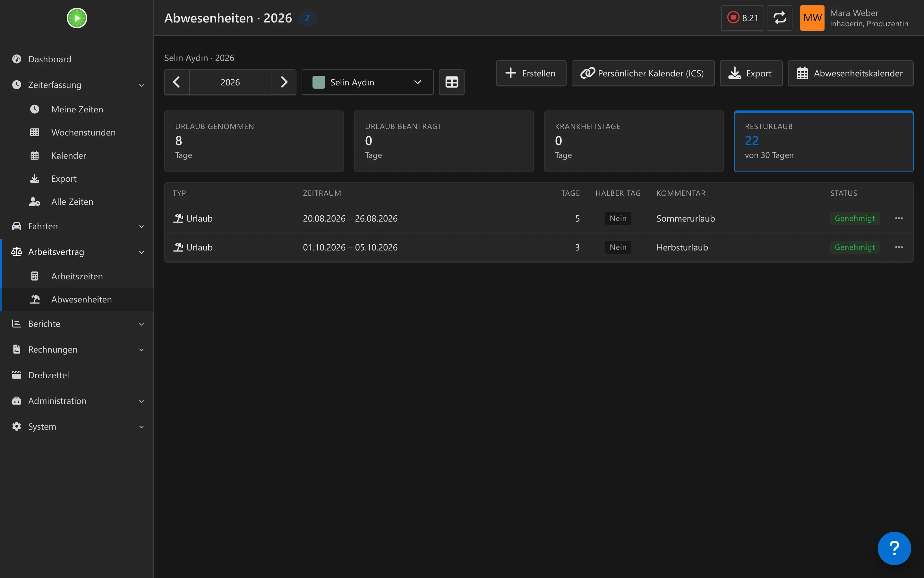Click the Typ column header
Image resolution: width=924 pixels, height=578 pixels.
coord(179,193)
